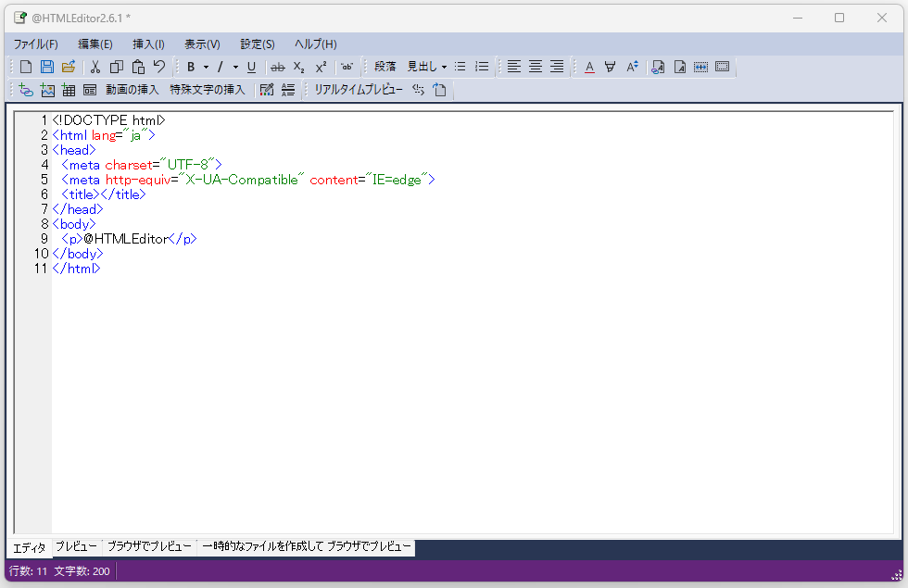The height and width of the screenshot is (588, 908).
Task: Click the 段落 paragraph button
Action: [x=385, y=67]
